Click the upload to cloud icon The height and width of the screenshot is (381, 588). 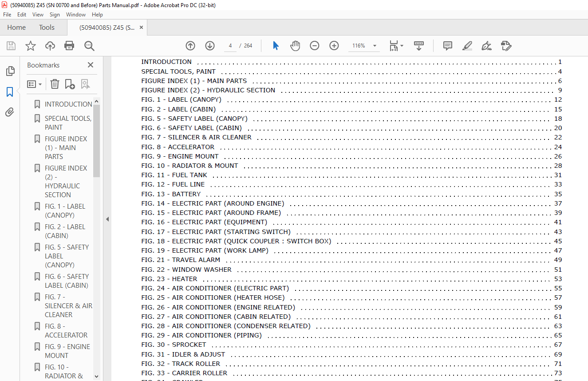(x=50, y=46)
